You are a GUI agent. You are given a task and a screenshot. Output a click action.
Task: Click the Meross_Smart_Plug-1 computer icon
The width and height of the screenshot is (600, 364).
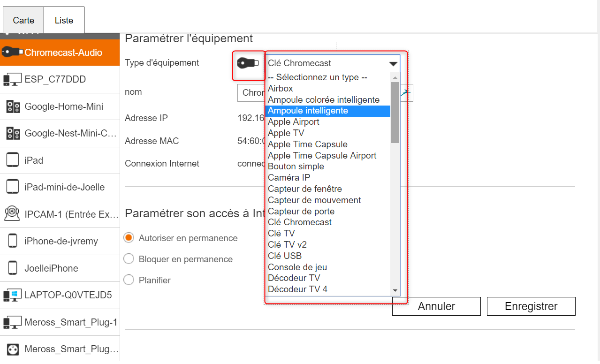[x=13, y=322]
